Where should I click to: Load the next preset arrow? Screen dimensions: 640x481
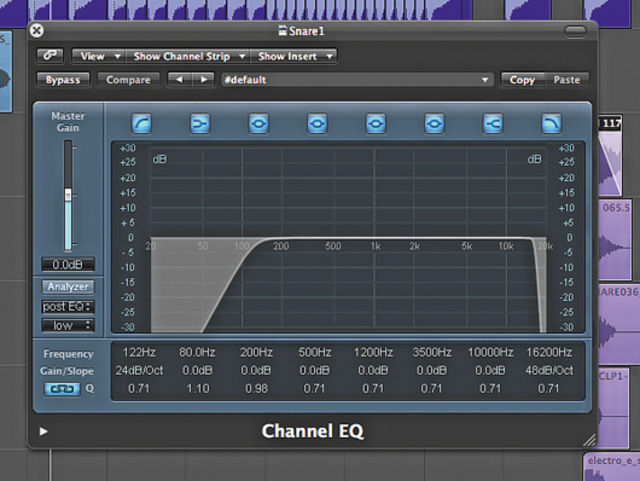[x=203, y=80]
